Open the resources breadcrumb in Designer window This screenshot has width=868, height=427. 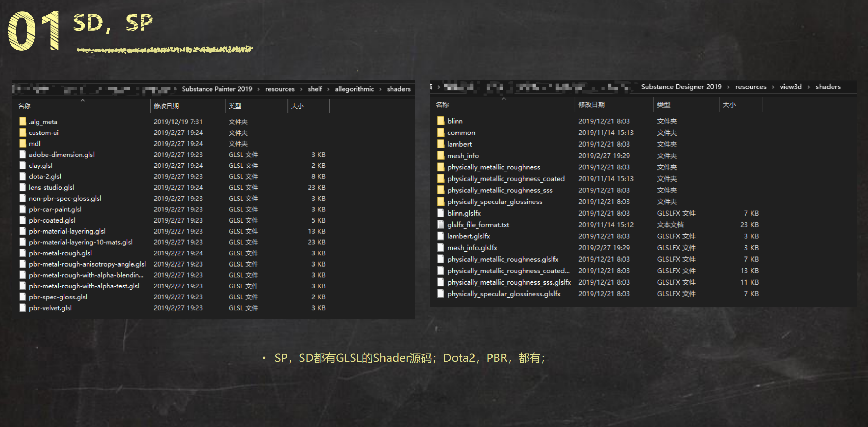tap(751, 87)
